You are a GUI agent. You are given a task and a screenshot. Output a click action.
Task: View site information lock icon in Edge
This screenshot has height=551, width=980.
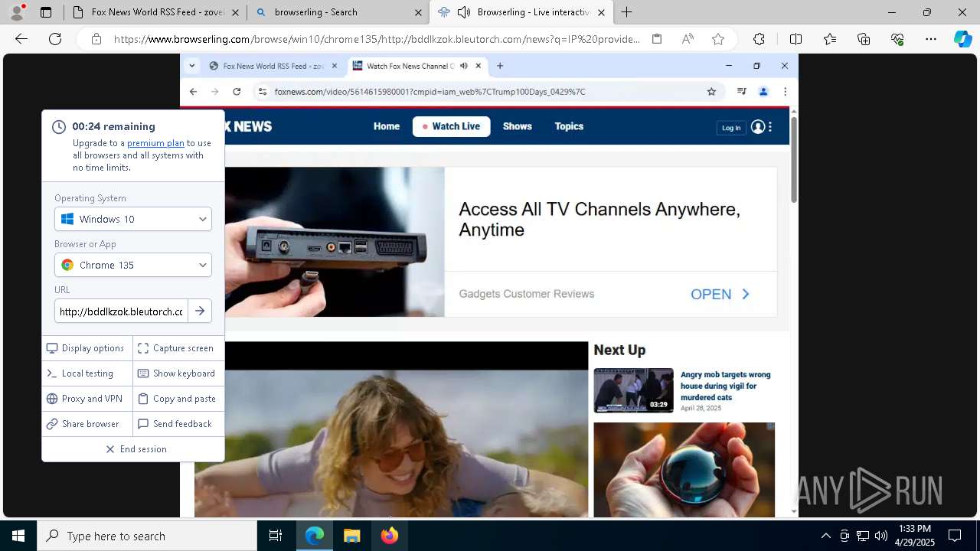click(x=96, y=39)
